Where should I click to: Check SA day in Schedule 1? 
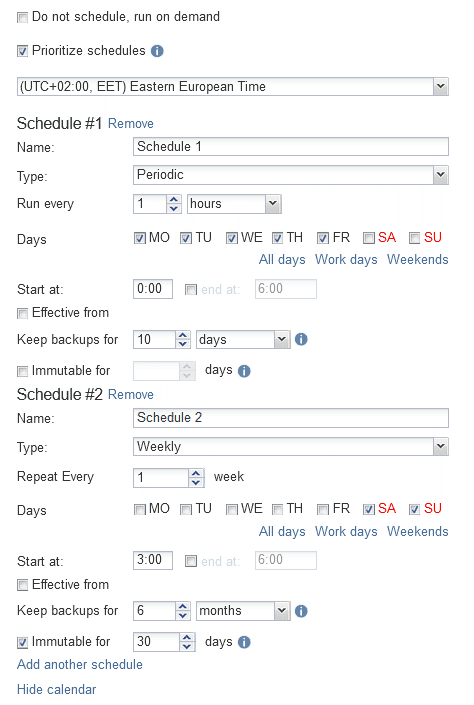click(x=369, y=238)
